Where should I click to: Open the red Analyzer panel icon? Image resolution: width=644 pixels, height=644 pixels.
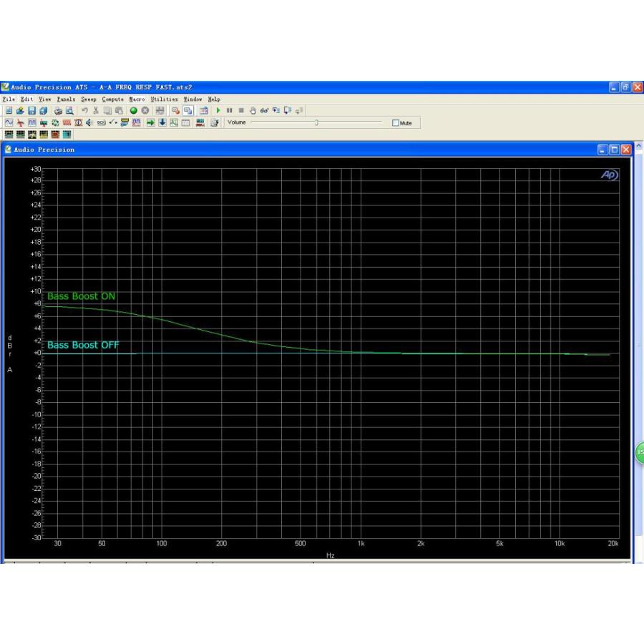click(20, 122)
